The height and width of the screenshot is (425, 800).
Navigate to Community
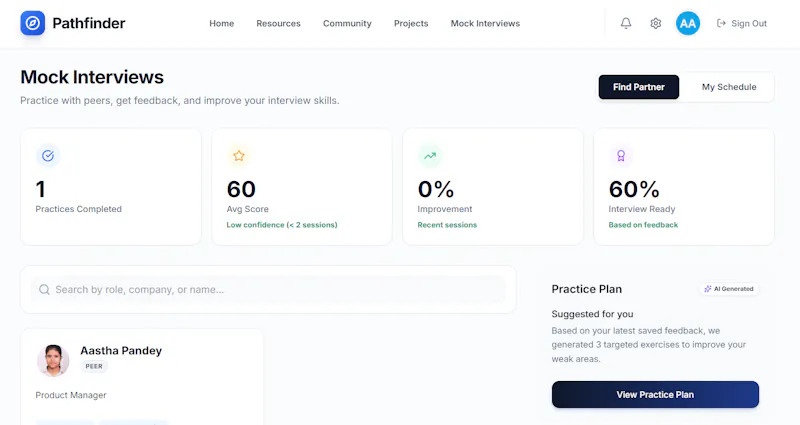click(347, 23)
